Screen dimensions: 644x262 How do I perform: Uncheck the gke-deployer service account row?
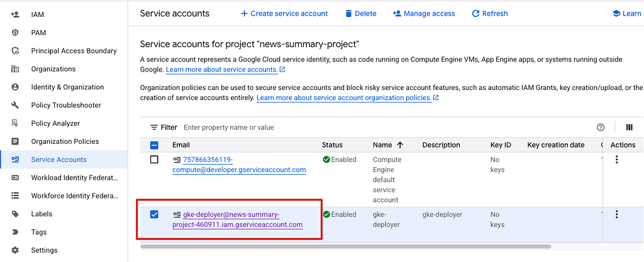[x=154, y=214]
